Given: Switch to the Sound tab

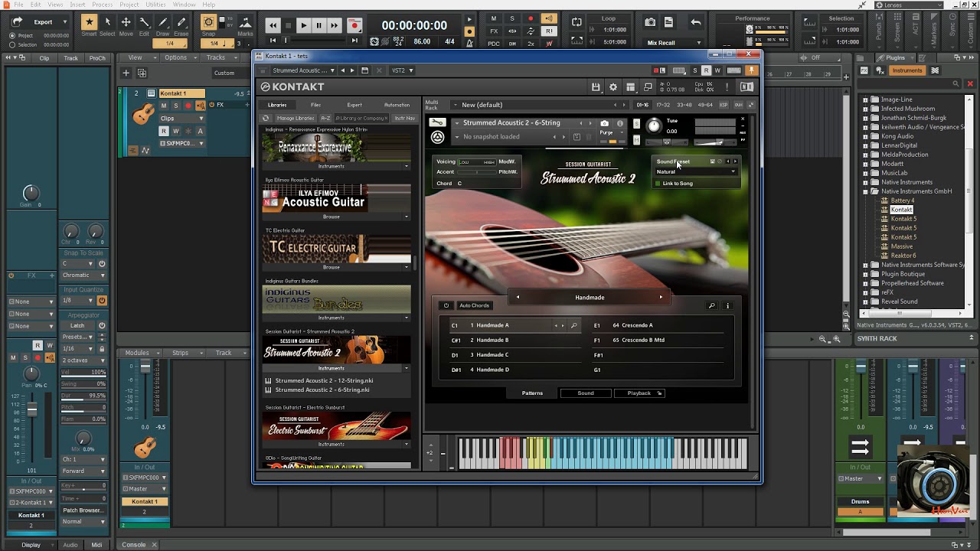Looking at the screenshot, I should (x=586, y=393).
